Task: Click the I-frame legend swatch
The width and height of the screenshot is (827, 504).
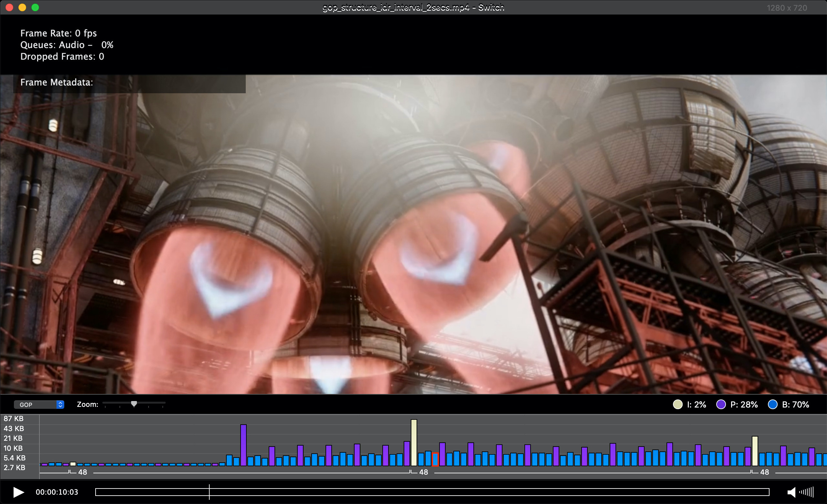Action: point(677,404)
